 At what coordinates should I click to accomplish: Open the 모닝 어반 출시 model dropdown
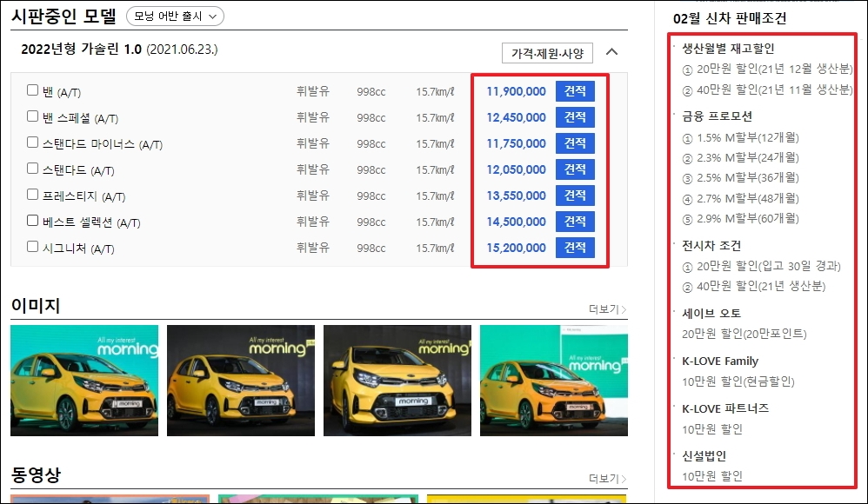(175, 16)
